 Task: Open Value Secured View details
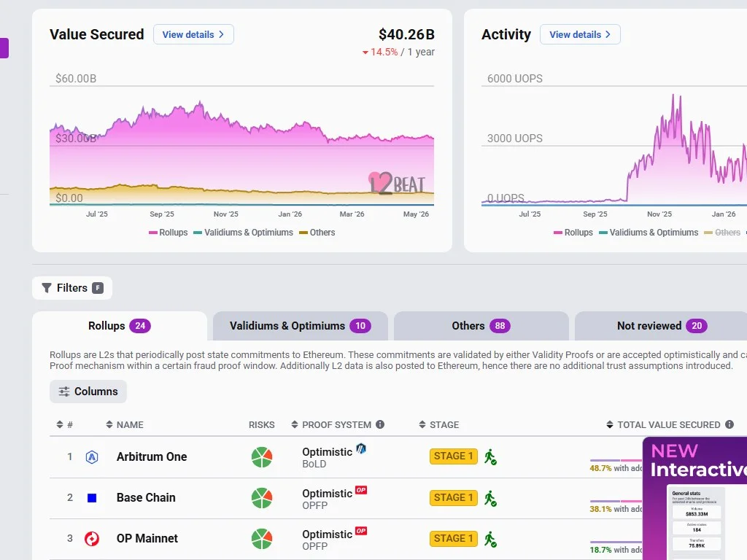tap(193, 34)
